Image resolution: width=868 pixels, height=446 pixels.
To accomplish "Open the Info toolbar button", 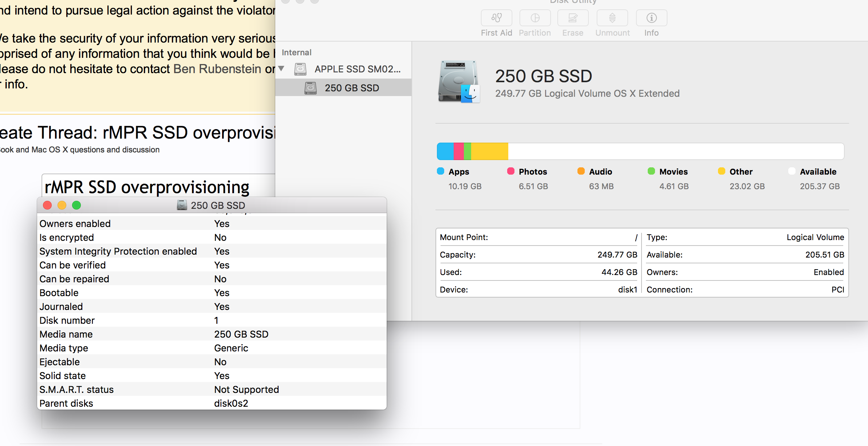I will pos(651,18).
